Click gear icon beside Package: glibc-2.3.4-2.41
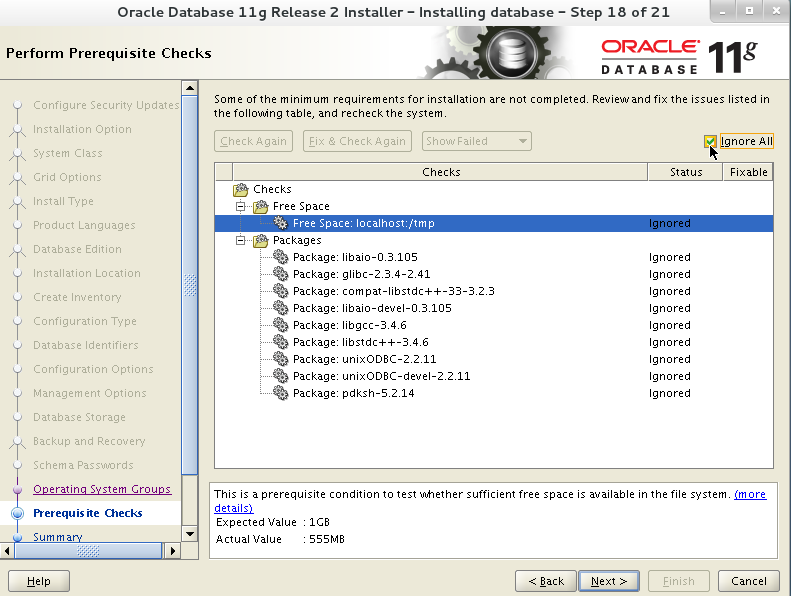The width and height of the screenshot is (791, 596). 280,275
